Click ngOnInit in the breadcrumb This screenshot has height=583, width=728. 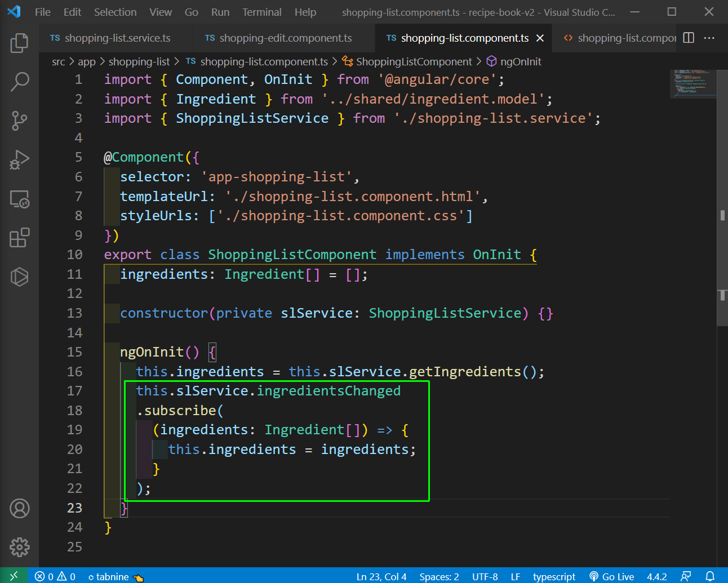click(x=520, y=61)
